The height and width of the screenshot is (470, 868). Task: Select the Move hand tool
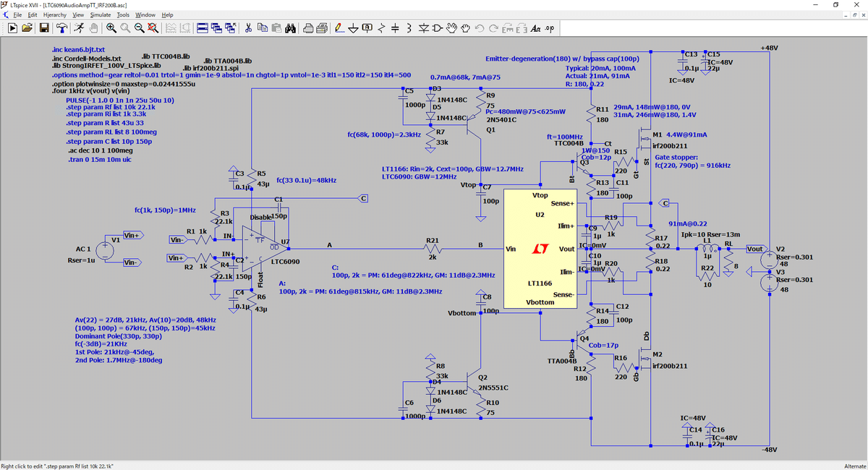click(453, 28)
